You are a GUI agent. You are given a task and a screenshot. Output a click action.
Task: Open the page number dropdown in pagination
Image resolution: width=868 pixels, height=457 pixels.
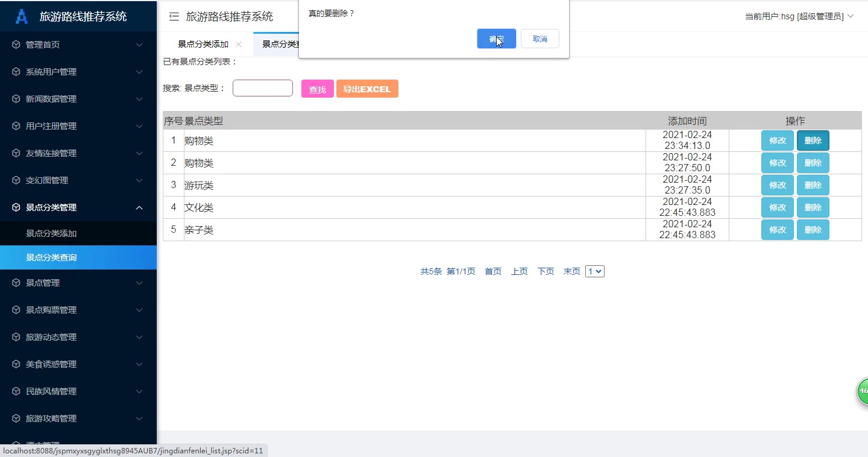pyautogui.click(x=595, y=271)
